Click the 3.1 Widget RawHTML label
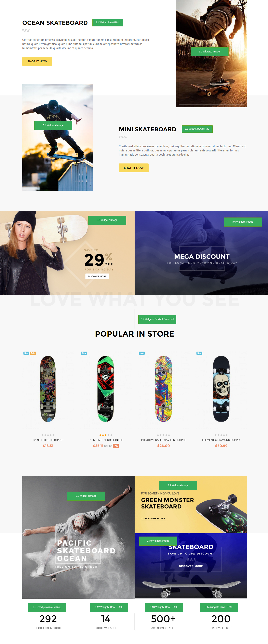Image resolution: width=268 pixels, height=644 pixels. 108,22
